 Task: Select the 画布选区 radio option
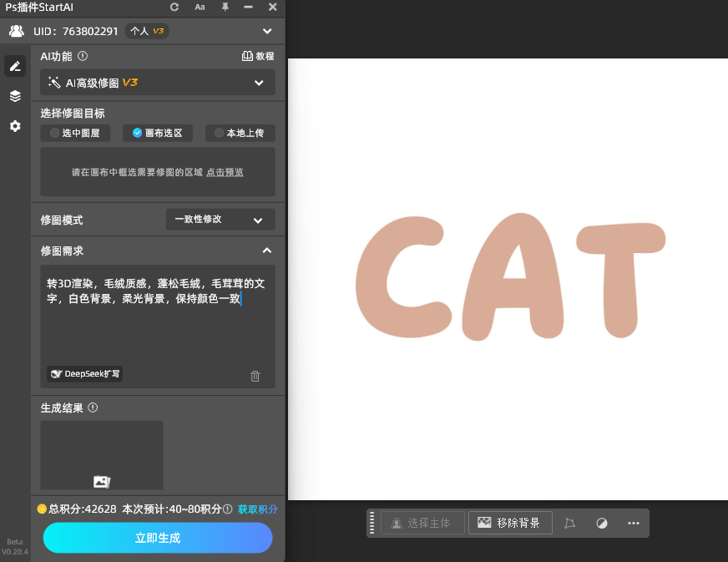point(157,133)
